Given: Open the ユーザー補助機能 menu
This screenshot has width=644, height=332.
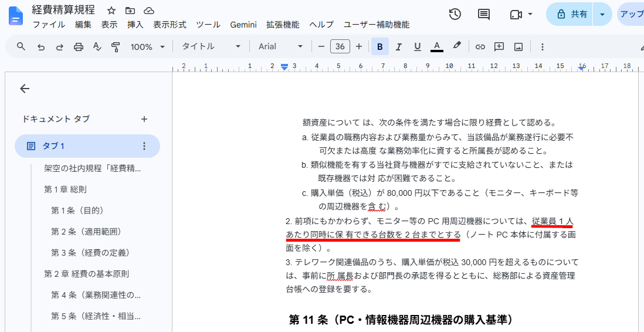Looking at the screenshot, I should pos(377,25).
